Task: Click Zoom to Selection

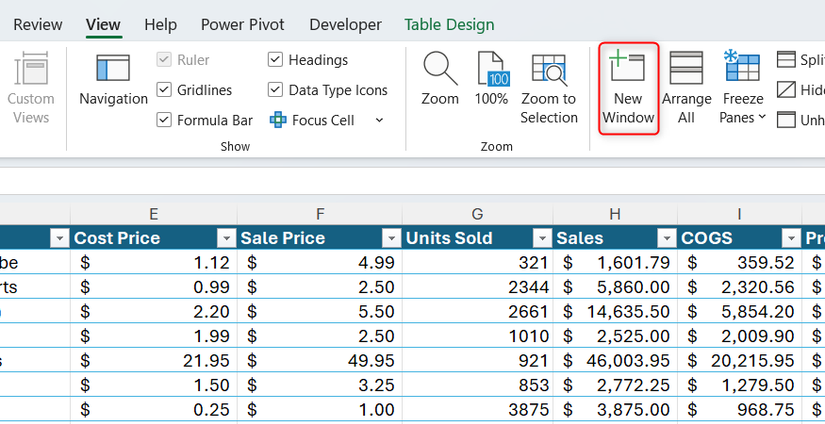Action: pos(549,88)
